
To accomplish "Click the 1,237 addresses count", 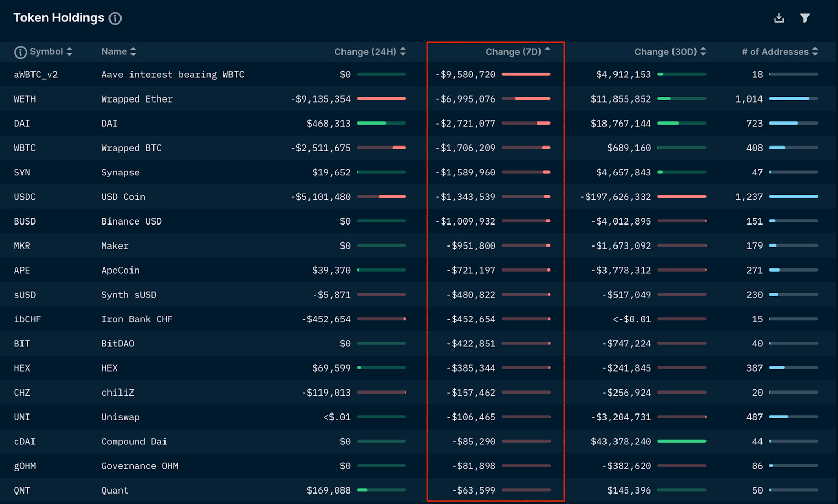I will tap(749, 197).
